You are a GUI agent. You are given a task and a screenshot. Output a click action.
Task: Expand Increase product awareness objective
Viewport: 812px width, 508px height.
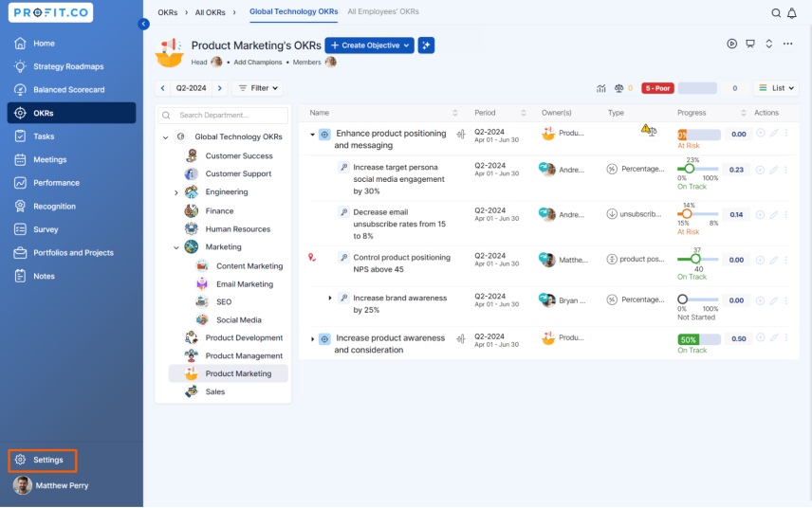[312, 339]
